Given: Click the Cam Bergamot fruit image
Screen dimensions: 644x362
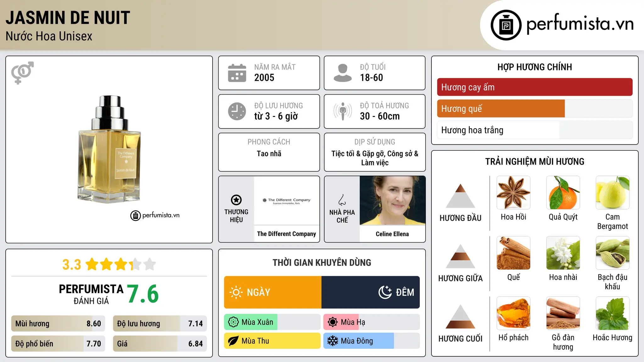Looking at the screenshot, I should point(613,193).
